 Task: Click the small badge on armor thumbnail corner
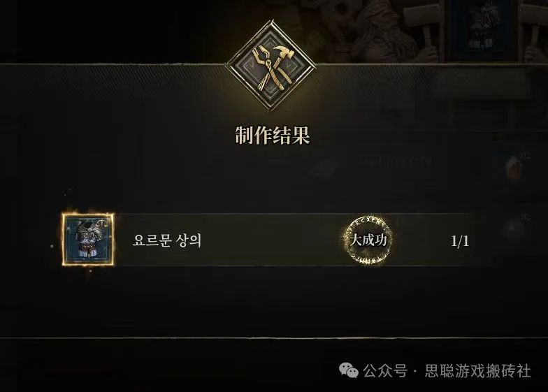(x=102, y=222)
